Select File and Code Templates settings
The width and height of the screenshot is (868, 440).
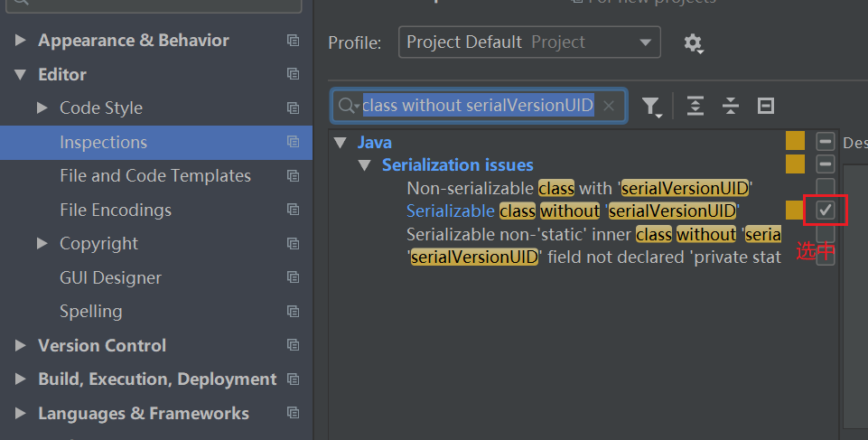coord(155,176)
